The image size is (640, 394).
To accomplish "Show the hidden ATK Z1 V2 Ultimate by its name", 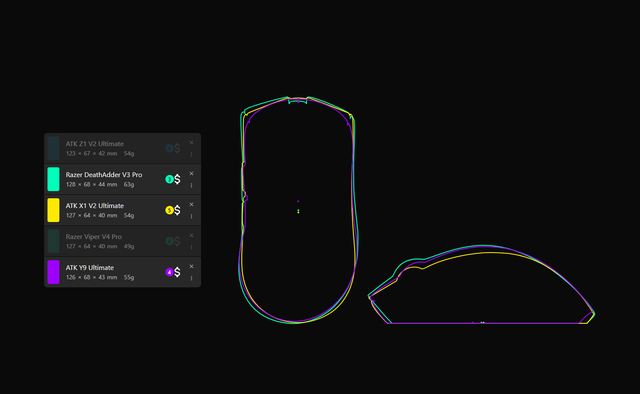I will point(95,144).
